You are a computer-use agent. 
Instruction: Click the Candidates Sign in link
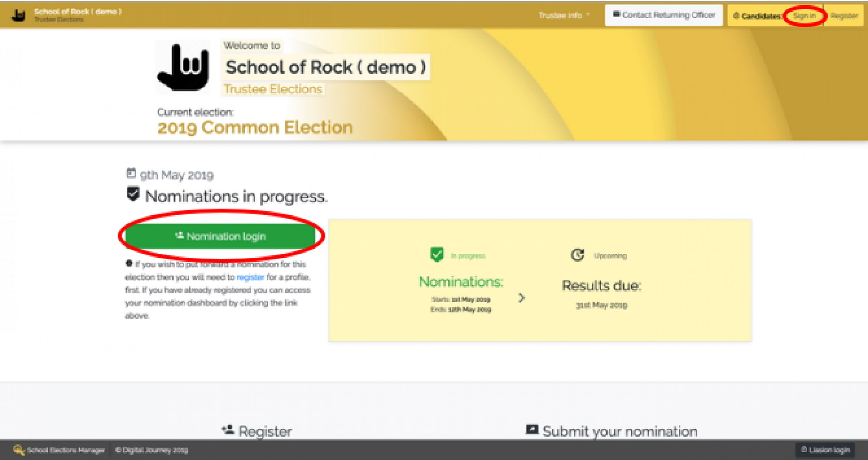(804, 16)
